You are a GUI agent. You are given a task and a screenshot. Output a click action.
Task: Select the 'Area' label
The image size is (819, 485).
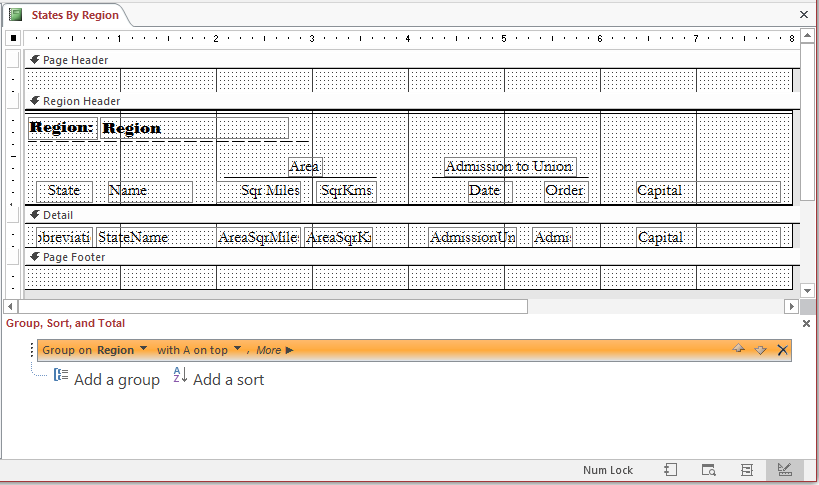pos(305,167)
